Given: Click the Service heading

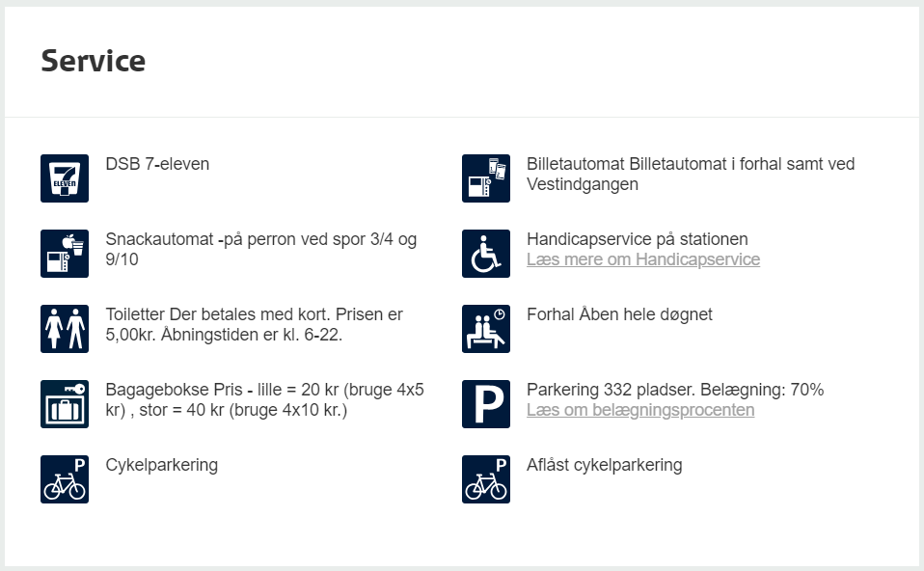Looking at the screenshot, I should coord(94,61).
